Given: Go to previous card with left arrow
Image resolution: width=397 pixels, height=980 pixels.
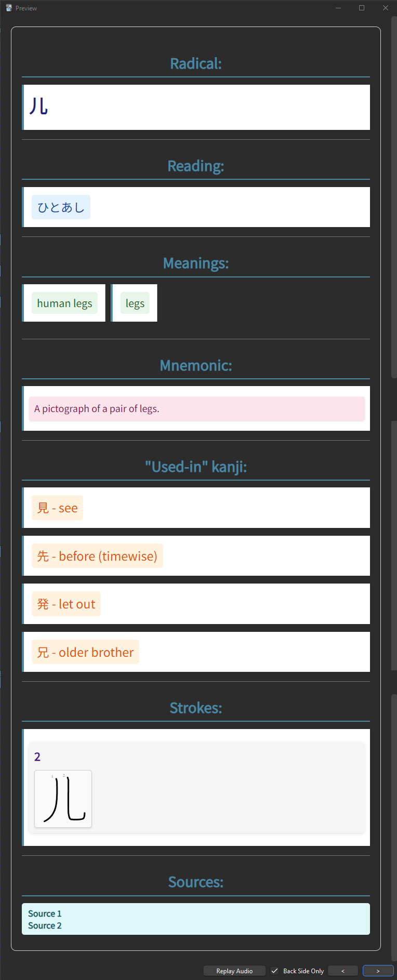Looking at the screenshot, I should 342,971.
